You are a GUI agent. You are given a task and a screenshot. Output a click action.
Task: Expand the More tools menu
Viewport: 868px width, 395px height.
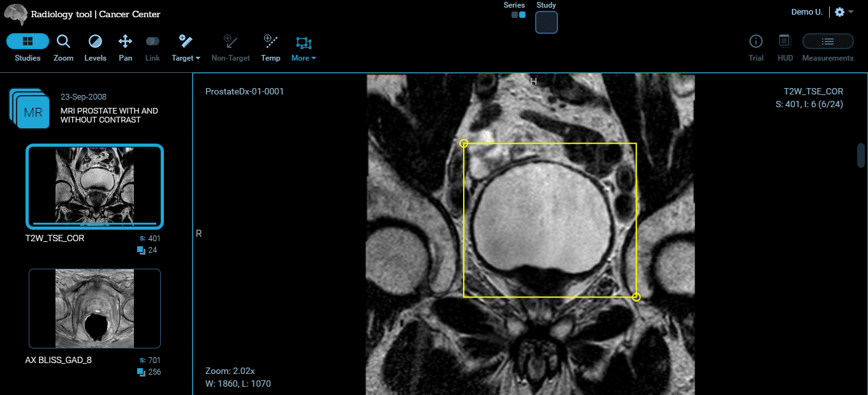(x=303, y=48)
